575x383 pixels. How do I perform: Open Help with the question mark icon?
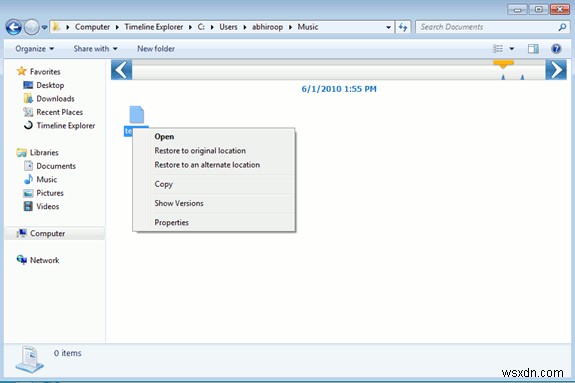tap(556, 48)
